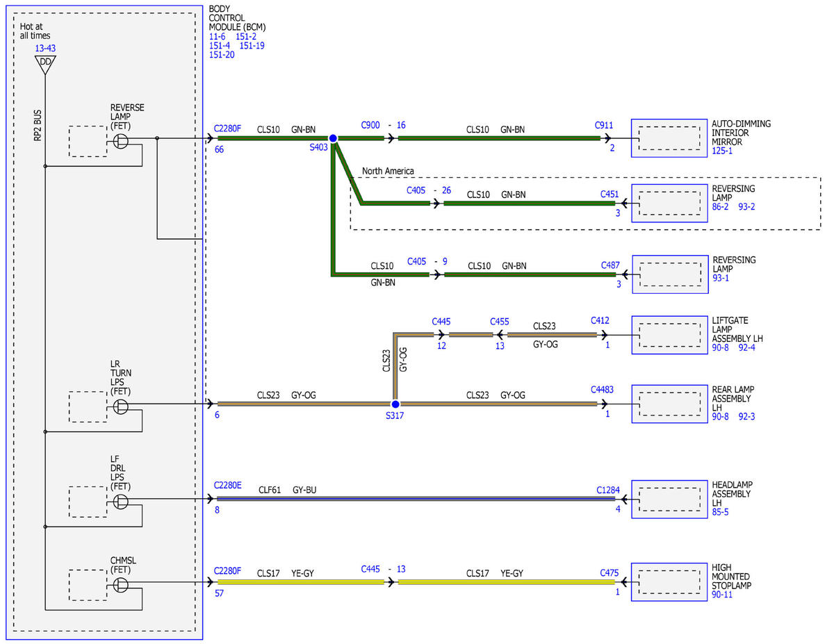Click the DD triangle power source symbol
Screen dimensions: 834x644
(45, 65)
